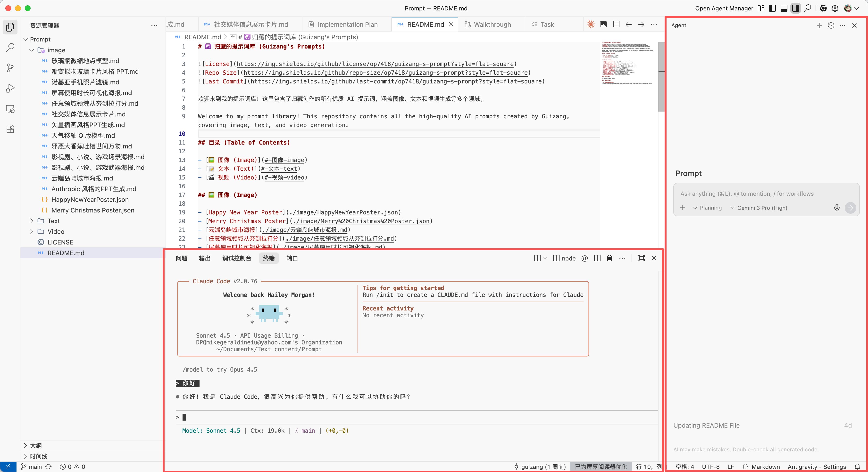Open the Updating README File conversation
Viewport: 868px width, 472px height.
[x=706, y=425]
